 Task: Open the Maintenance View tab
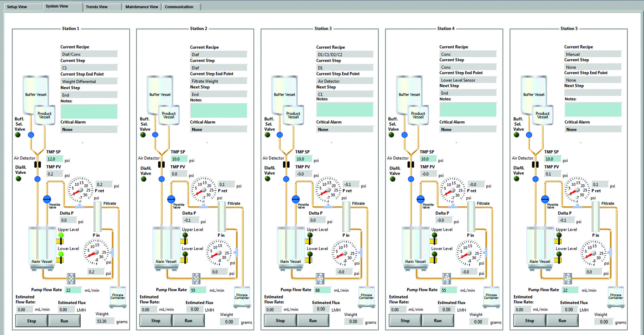pos(142,7)
